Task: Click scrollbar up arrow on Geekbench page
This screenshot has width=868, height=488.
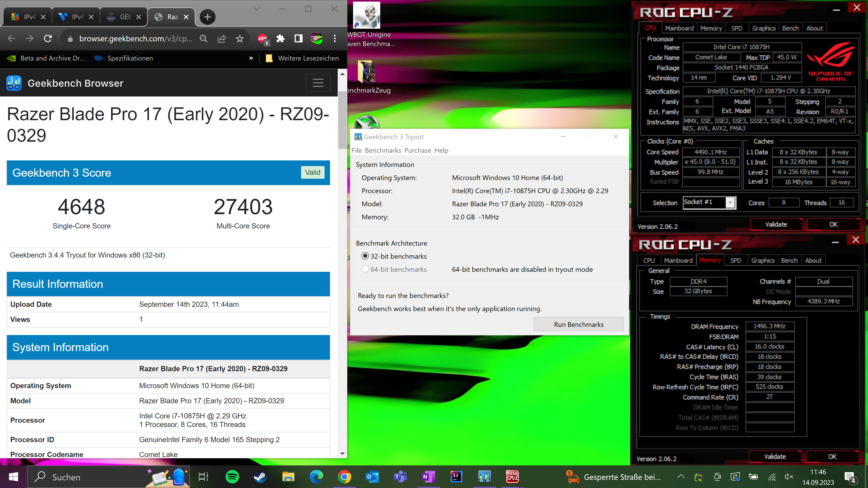Action: (x=342, y=73)
